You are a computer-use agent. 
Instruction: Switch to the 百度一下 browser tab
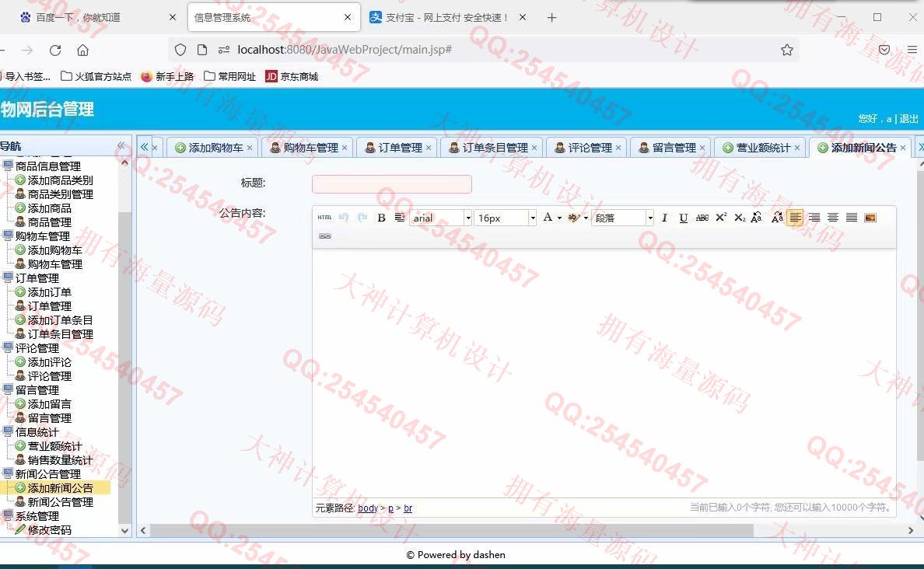[x=97, y=18]
